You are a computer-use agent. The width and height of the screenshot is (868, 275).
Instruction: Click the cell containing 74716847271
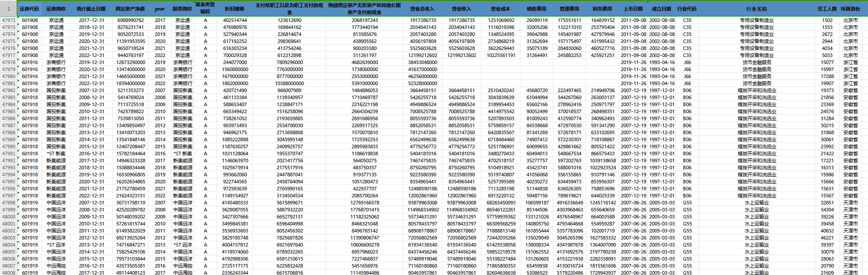coord(130,245)
